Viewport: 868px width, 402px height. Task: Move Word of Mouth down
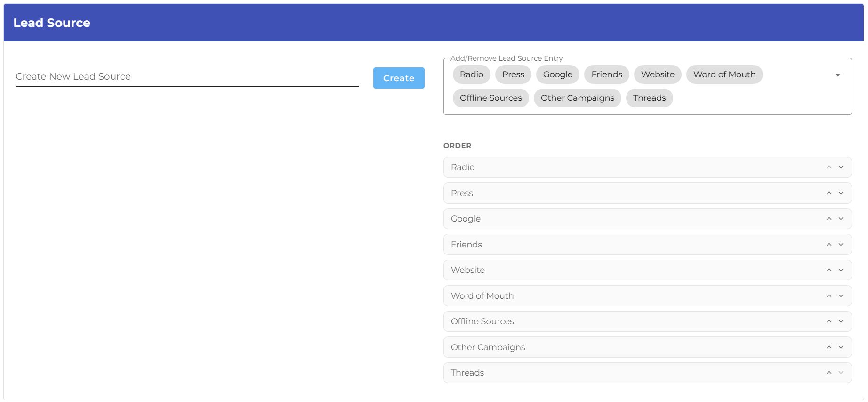pyautogui.click(x=841, y=296)
